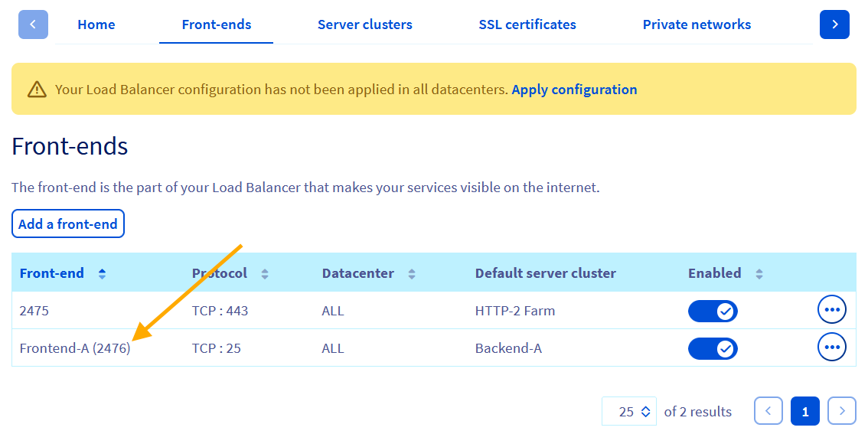Click the Backend-A cluster cell
The height and width of the screenshot is (434, 868).
pos(508,348)
